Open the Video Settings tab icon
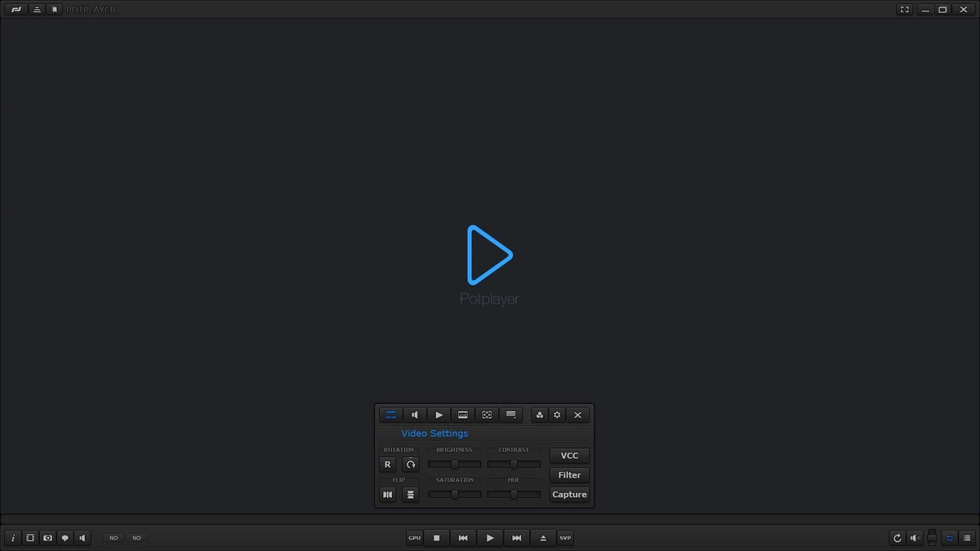The image size is (980, 551). pyautogui.click(x=391, y=415)
